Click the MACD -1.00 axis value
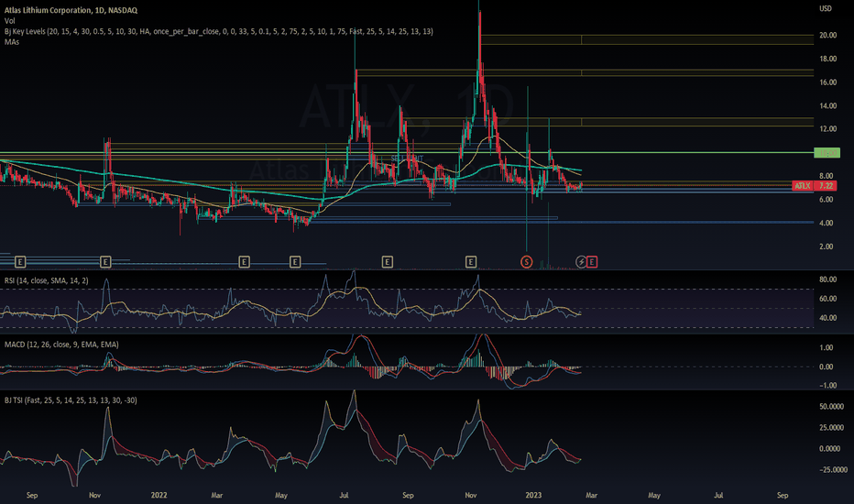This screenshot has height=504, width=854. pyautogui.click(x=827, y=385)
